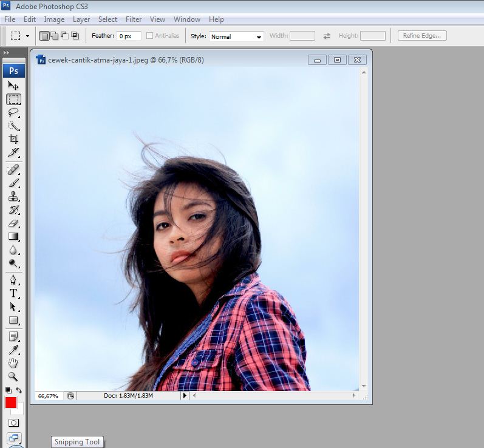Toggle Quick Mask mode
The height and width of the screenshot is (448, 484).
coord(13,423)
